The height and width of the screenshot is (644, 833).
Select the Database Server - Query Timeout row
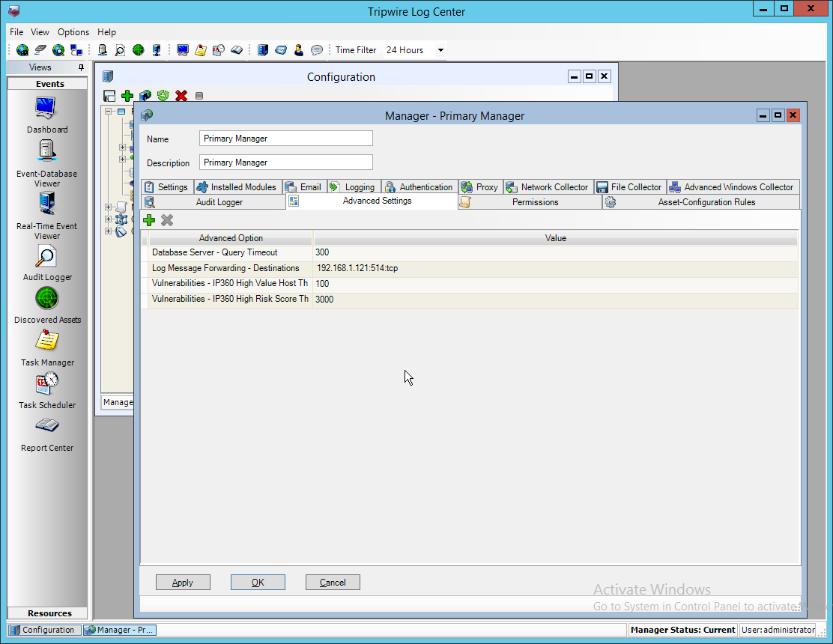coord(470,252)
